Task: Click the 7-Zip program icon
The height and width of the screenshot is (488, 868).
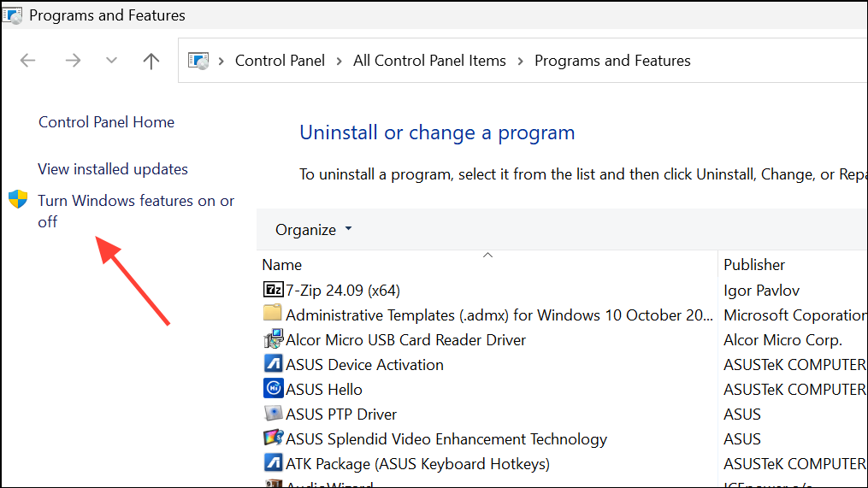Action: pyautogui.click(x=272, y=290)
